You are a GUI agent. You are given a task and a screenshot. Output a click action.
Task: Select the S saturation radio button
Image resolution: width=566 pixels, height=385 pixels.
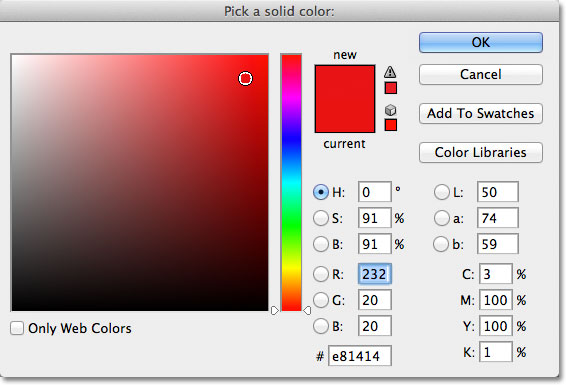(321, 218)
